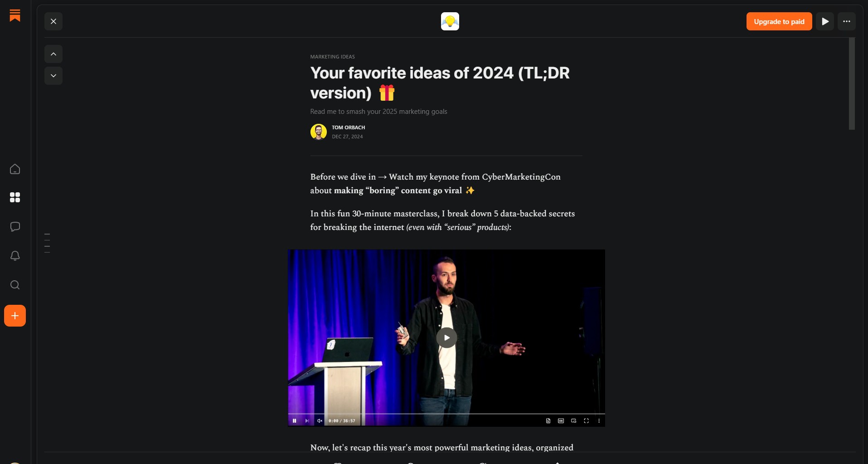Image resolution: width=868 pixels, height=464 pixels.
Task: Click the page's vertical scrollbar thumb
Action: [852, 84]
